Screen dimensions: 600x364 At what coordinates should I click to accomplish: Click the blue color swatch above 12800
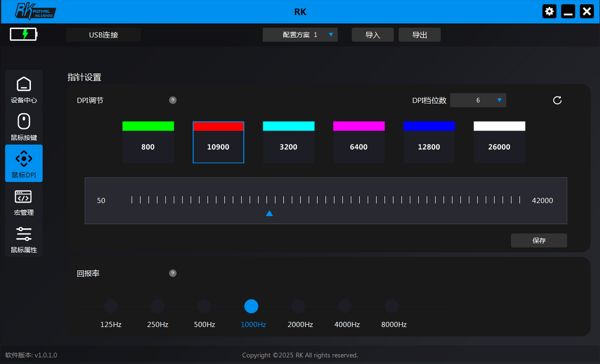[429, 126]
